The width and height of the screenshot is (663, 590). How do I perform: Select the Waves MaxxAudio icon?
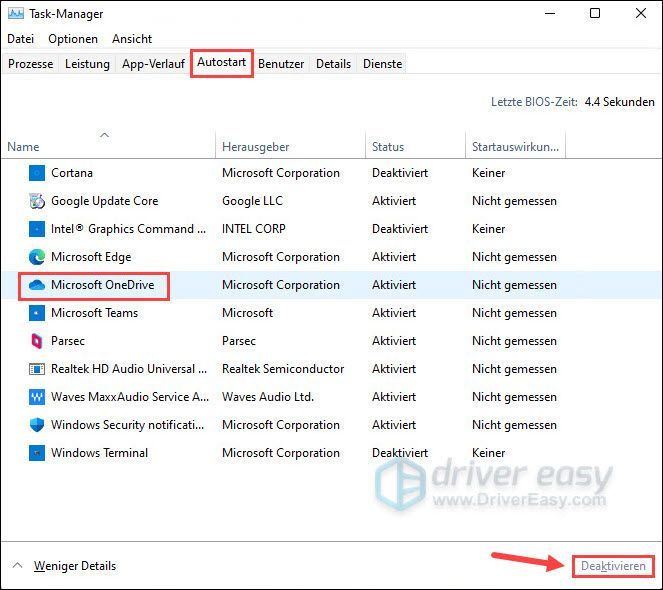click(37, 397)
